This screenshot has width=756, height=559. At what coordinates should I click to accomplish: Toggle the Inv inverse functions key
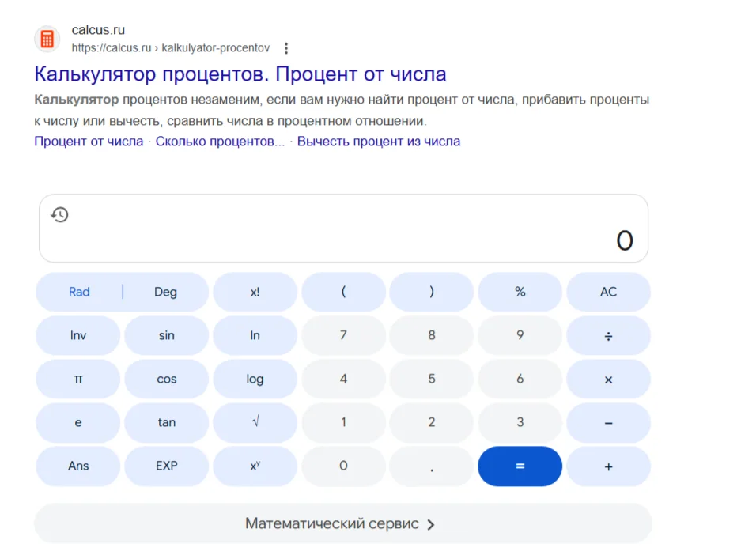[78, 336]
